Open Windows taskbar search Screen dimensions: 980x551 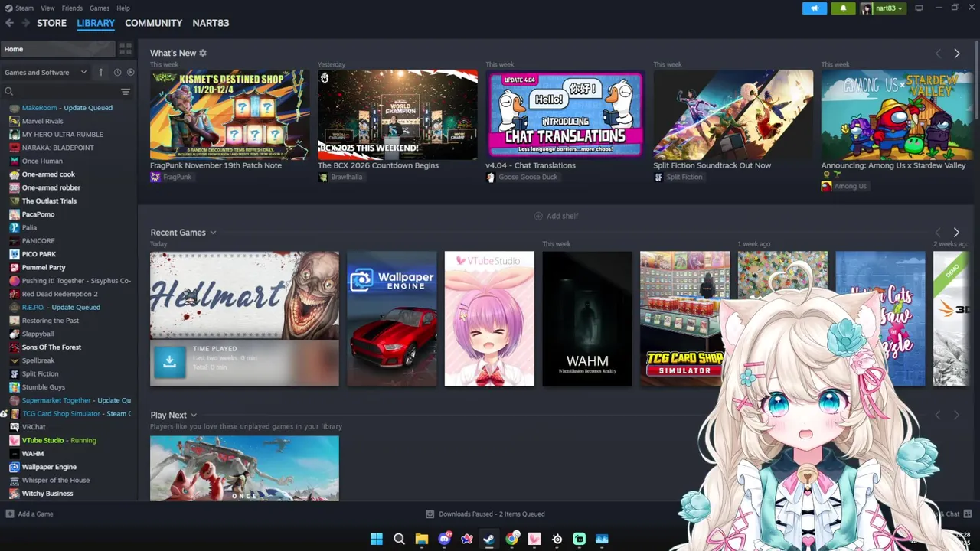click(x=399, y=539)
